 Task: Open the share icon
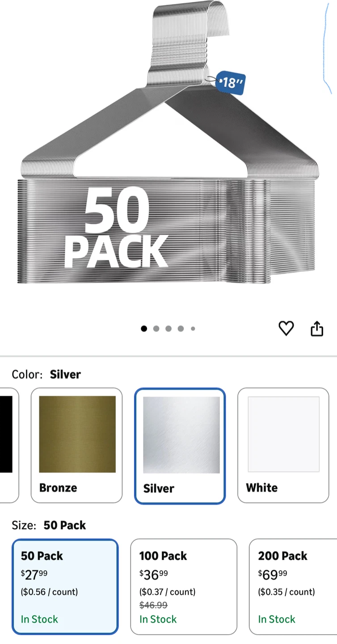317,328
